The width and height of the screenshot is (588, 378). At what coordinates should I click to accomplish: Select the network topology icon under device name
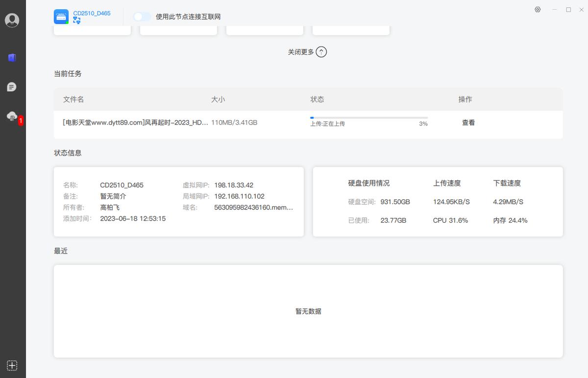click(76, 20)
